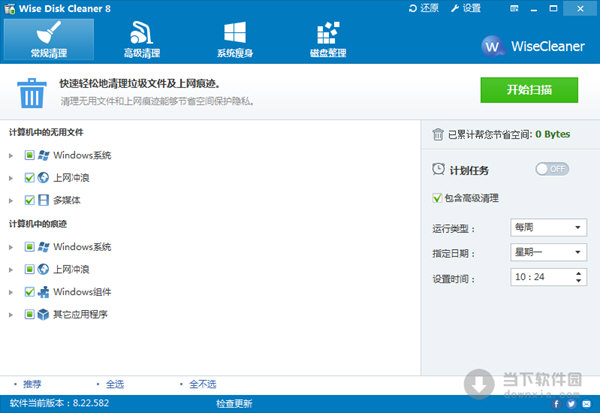This screenshot has width=600, height=413.
Task: Toggle the 其它应用程序 checkbox
Action: (x=29, y=314)
